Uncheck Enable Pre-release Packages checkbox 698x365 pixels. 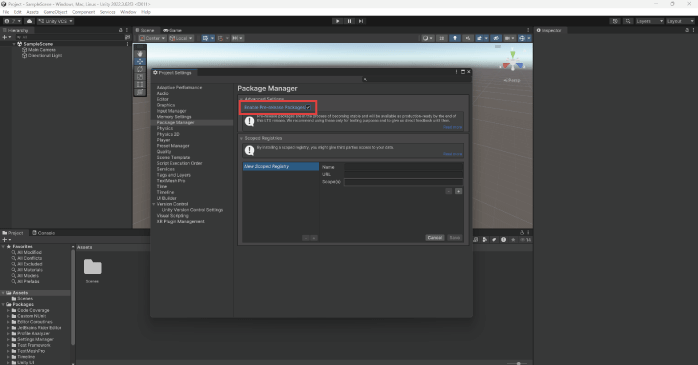308,107
